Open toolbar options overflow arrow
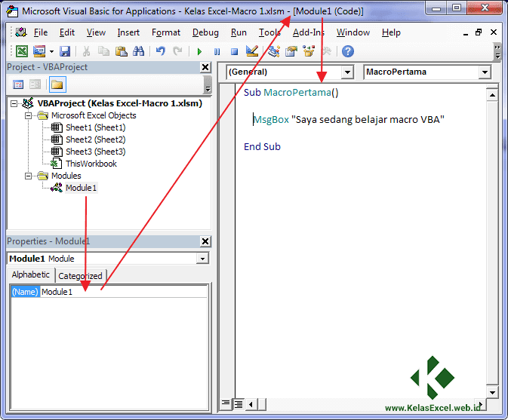Screen dimensions: 508x420 pyautogui.click(x=497, y=52)
